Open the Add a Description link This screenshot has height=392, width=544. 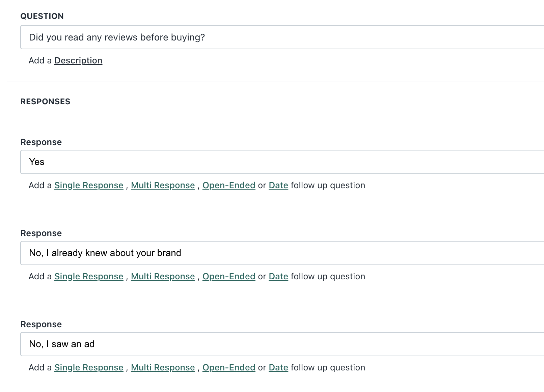pyautogui.click(x=78, y=61)
